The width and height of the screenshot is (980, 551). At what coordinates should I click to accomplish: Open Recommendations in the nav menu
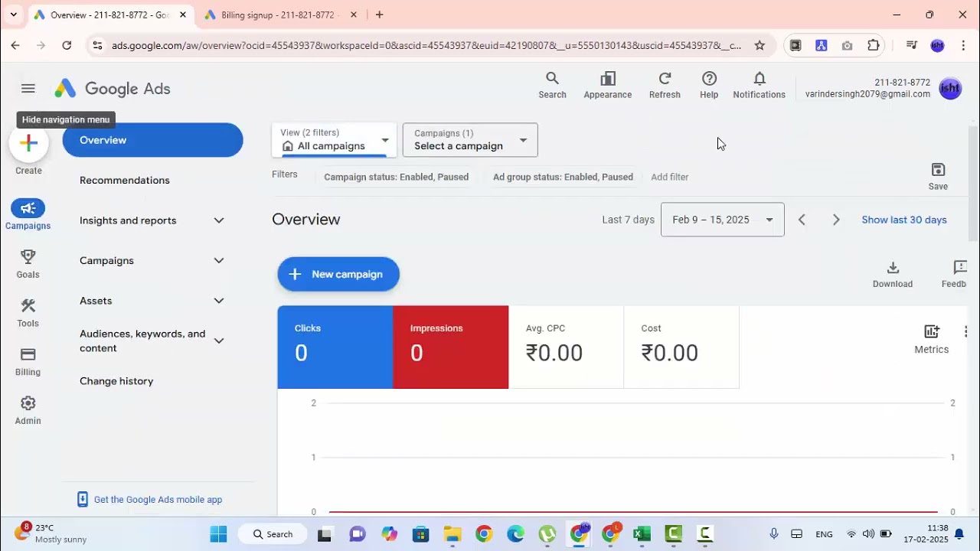(125, 181)
